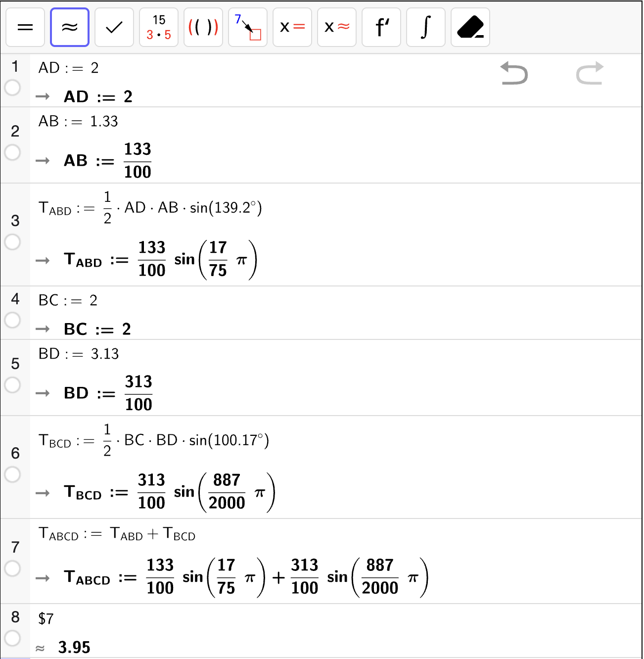Click input 'AB := 1.33' in row 2

point(78,121)
